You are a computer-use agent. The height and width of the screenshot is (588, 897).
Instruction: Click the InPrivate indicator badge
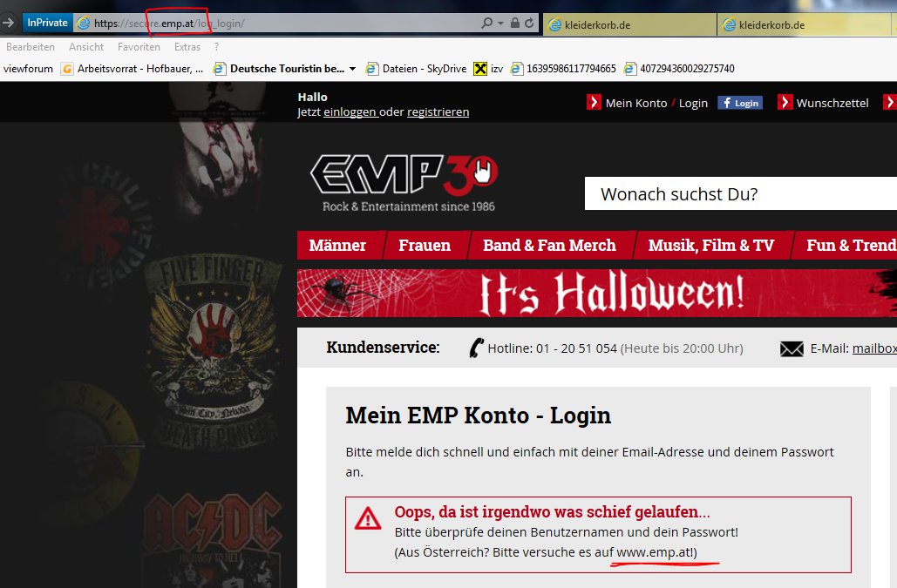click(x=47, y=24)
